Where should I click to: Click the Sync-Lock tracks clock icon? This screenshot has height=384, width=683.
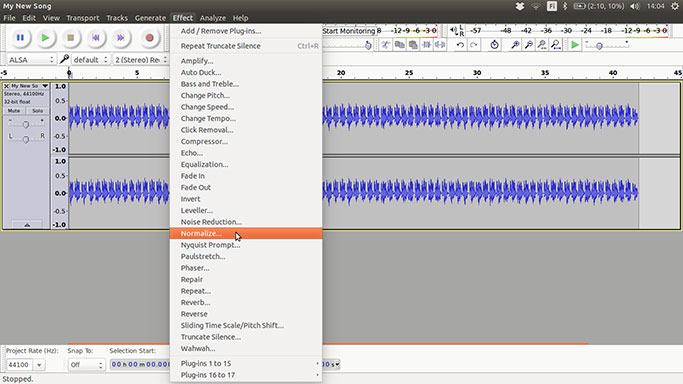point(494,45)
